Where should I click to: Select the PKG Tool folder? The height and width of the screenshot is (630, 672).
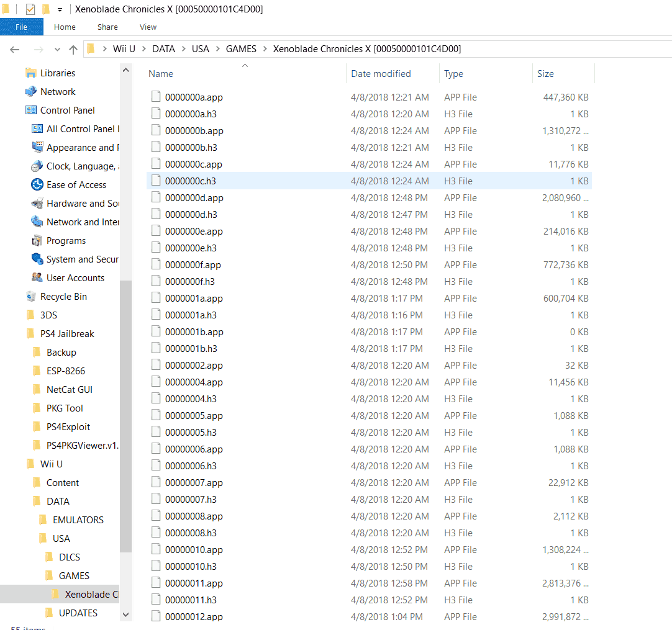65,408
